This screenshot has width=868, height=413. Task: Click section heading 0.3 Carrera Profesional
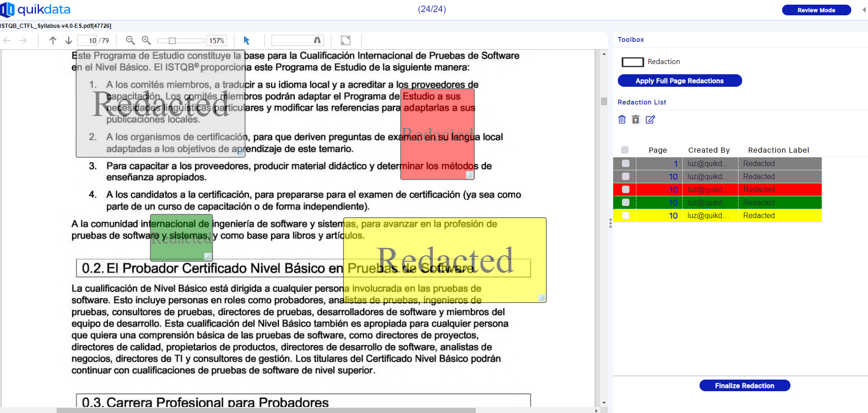205,402
